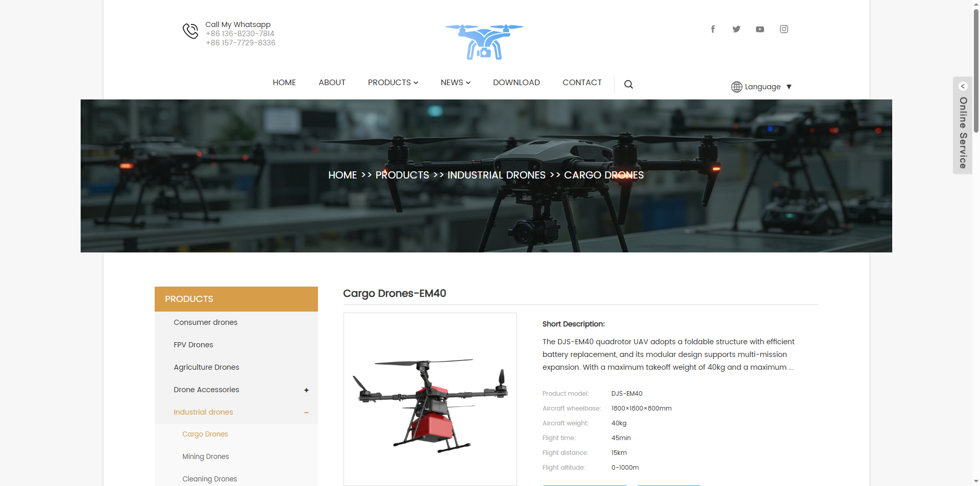Open Industrial drones category link
Viewport: 980px width, 486px height.
tap(203, 412)
